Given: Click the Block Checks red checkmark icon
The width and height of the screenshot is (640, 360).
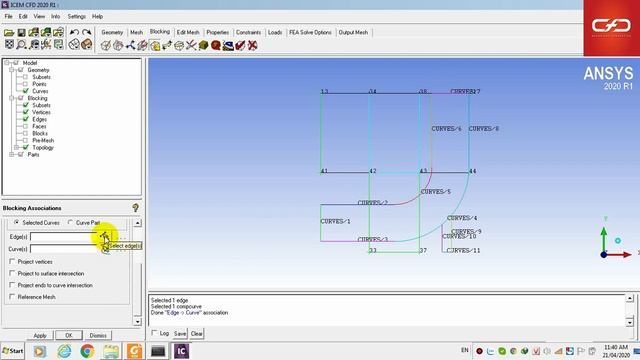Looking at the screenshot, I should pyautogui.click(x=240, y=45).
